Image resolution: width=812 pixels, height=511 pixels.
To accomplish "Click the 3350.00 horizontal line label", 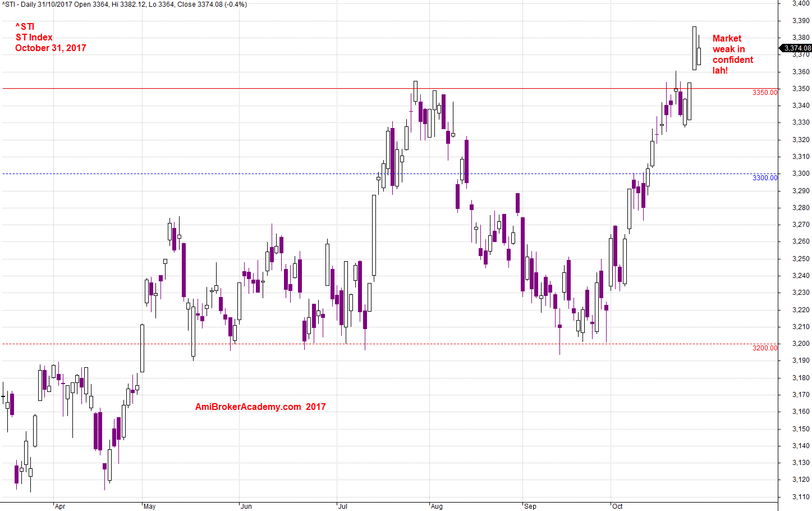I will point(765,93).
